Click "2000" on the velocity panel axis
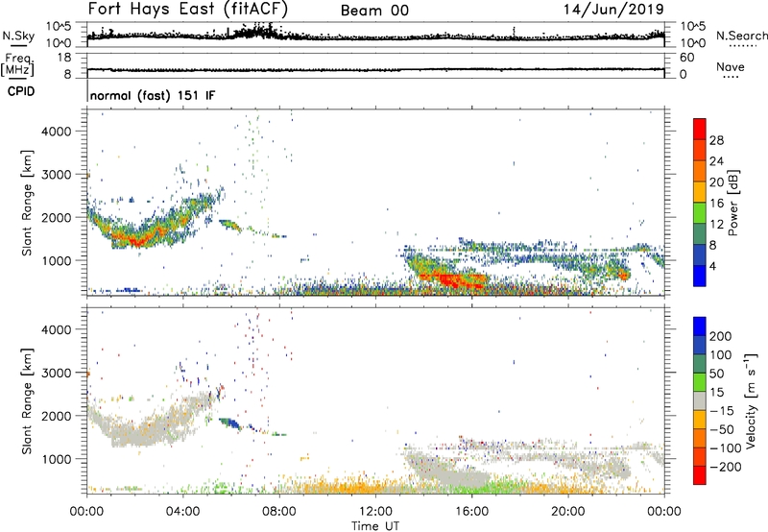 pyautogui.click(x=57, y=416)
